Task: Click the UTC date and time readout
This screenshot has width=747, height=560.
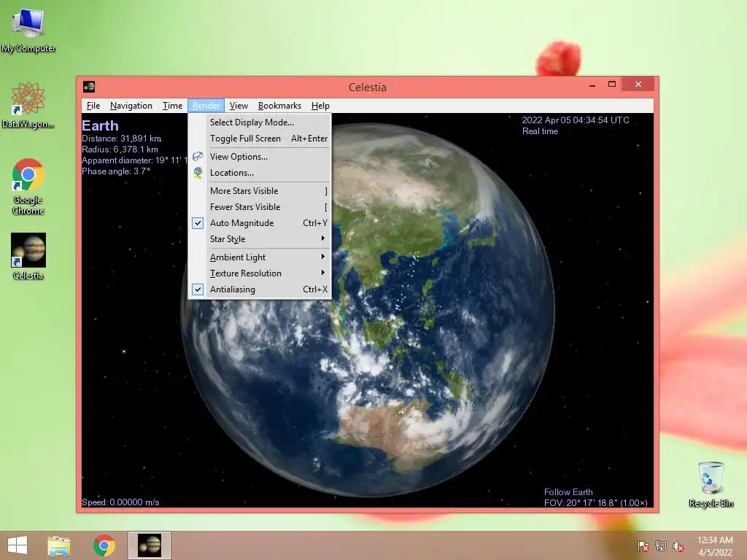Action: pos(576,120)
